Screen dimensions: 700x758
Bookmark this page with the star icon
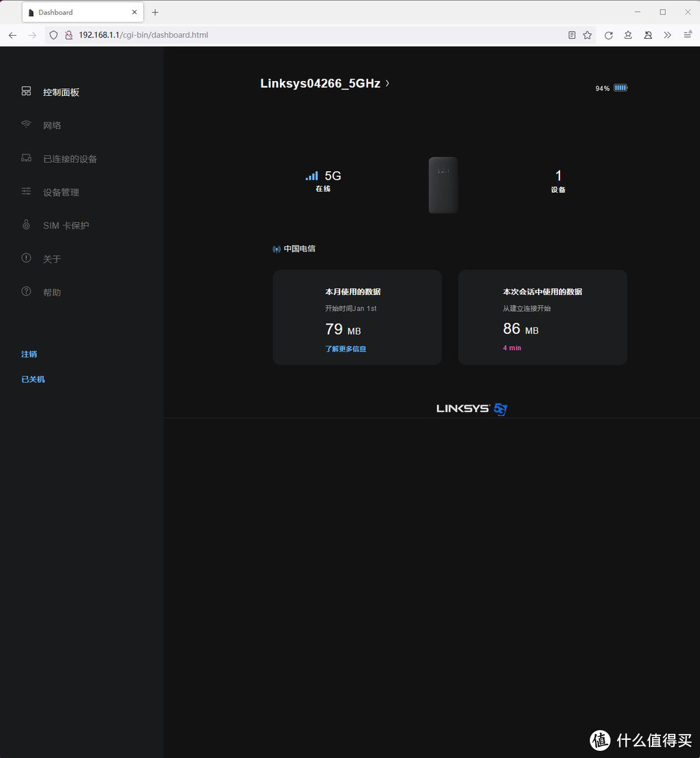(x=587, y=35)
